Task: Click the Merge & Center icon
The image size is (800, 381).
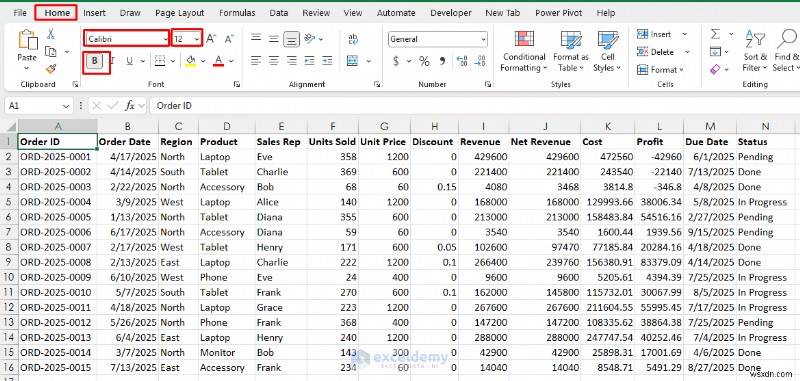Action: 353,61
